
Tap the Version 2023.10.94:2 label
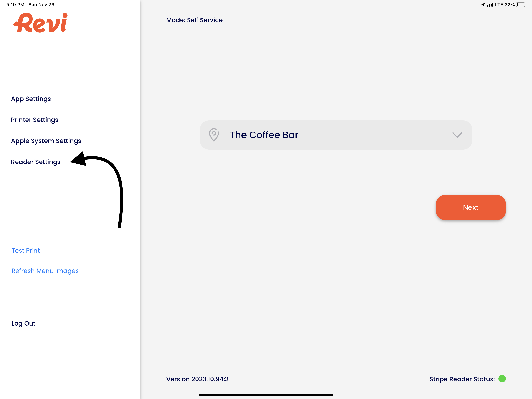(x=197, y=379)
